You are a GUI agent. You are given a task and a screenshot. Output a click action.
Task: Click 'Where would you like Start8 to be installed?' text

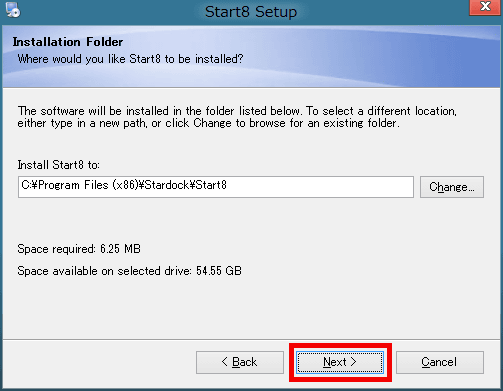(130, 59)
